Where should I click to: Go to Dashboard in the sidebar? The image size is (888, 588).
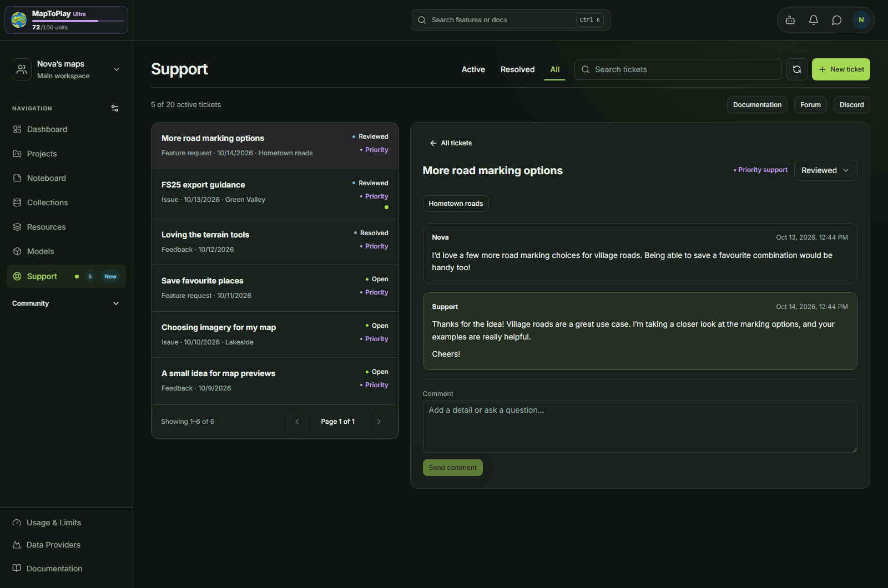(66, 129)
